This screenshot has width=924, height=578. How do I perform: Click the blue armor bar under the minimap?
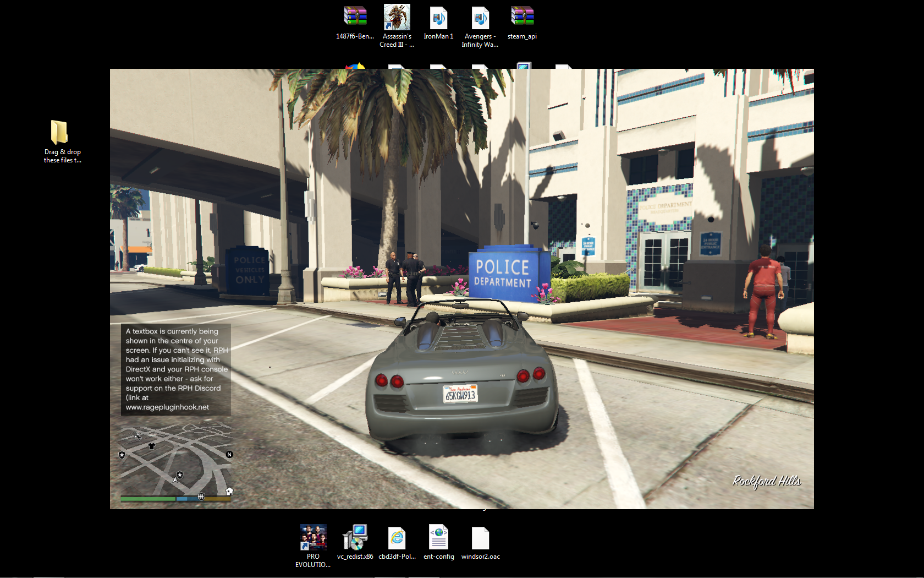[x=187, y=499]
